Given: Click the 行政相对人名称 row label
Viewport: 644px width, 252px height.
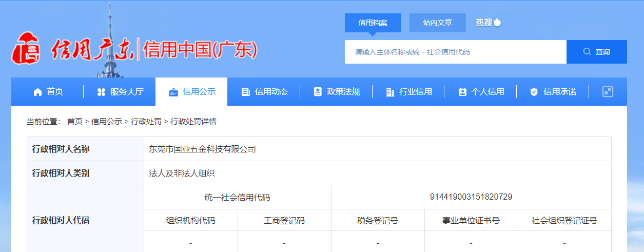Looking at the screenshot, I should click(61, 149).
